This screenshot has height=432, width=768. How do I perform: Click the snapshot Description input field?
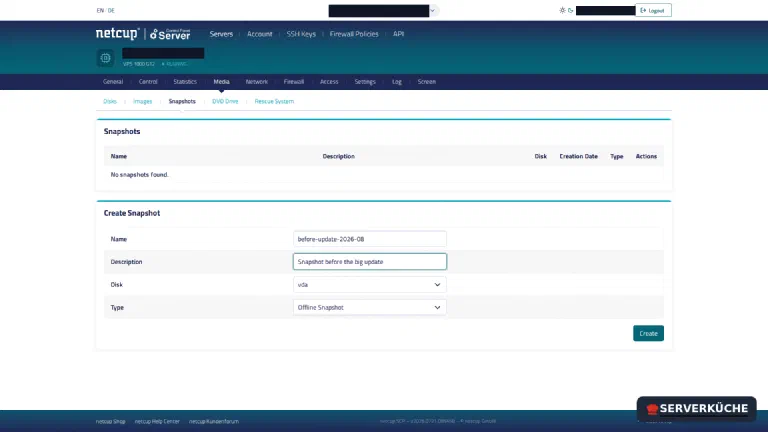(370, 262)
